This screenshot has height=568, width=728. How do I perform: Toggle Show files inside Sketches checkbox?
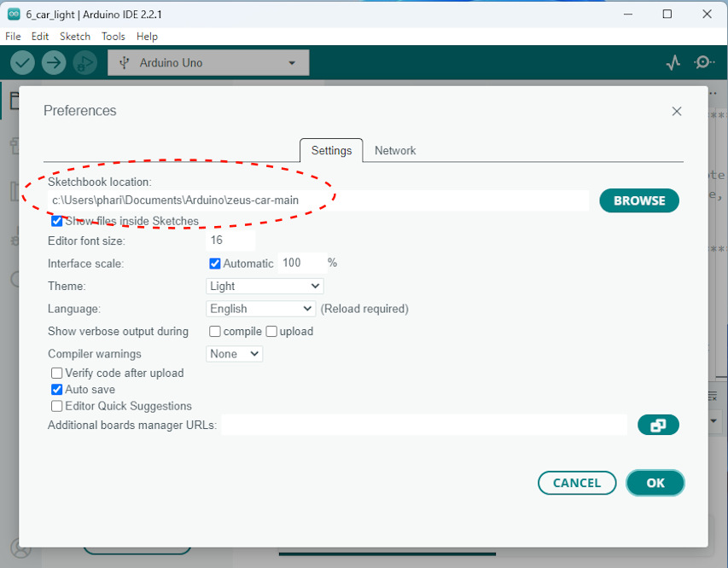click(x=56, y=221)
